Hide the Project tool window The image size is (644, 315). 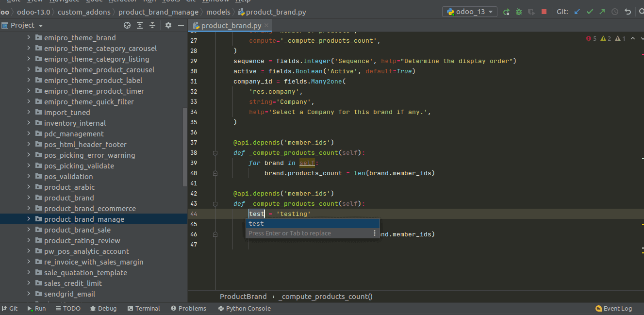pos(181,25)
